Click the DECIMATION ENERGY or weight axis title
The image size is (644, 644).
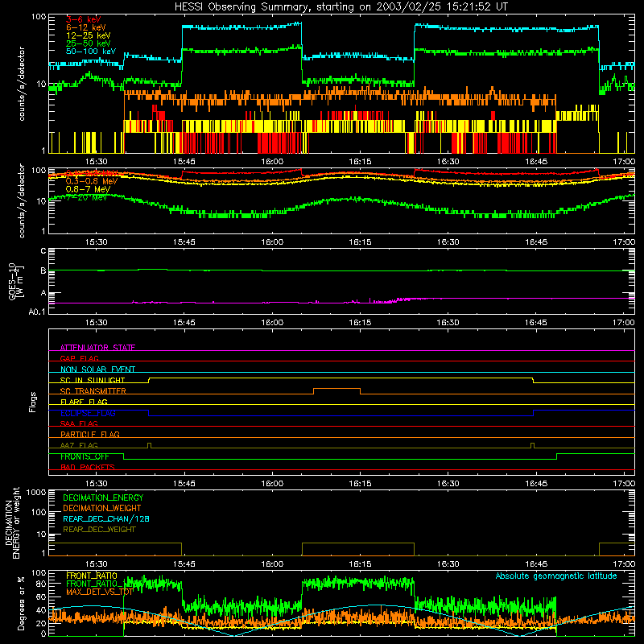(12, 522)
